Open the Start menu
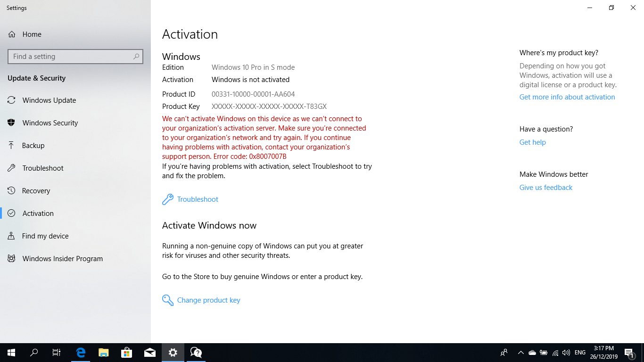644x362 pixels. pyautogui.click(x=10, y=352)
